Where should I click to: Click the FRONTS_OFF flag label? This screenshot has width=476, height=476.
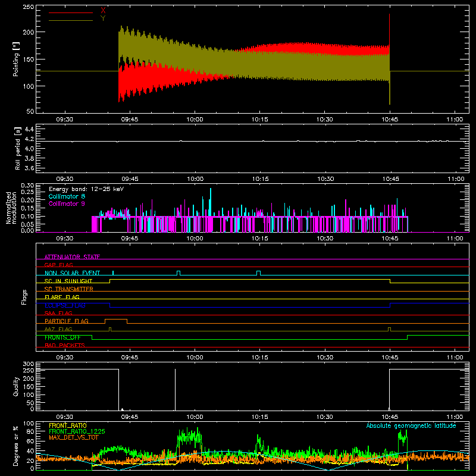click(x=62, y=337)
